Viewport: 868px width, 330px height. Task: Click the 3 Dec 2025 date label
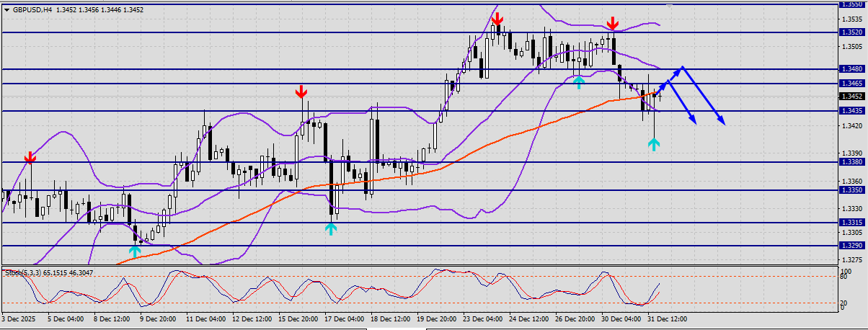(x=19, y=318)
